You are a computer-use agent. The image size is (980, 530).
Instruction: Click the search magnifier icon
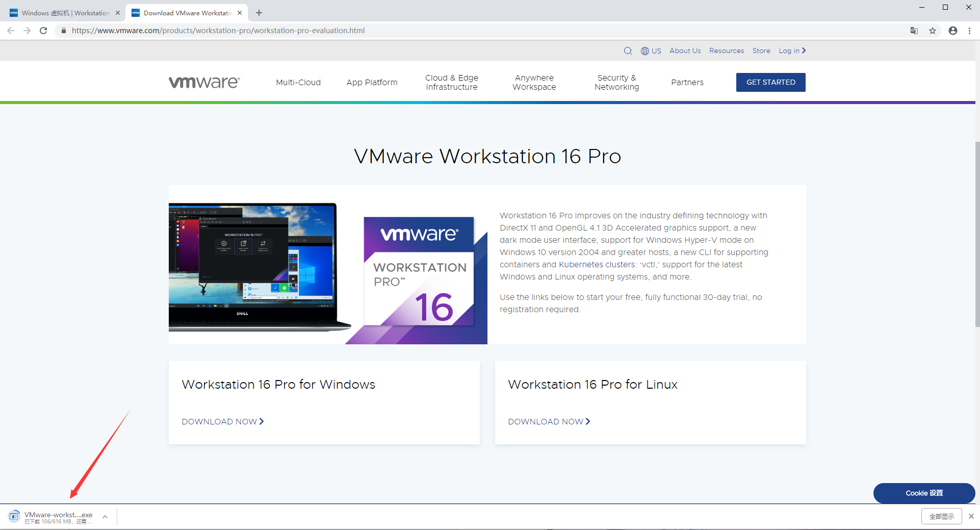click(x=628, y=51)
